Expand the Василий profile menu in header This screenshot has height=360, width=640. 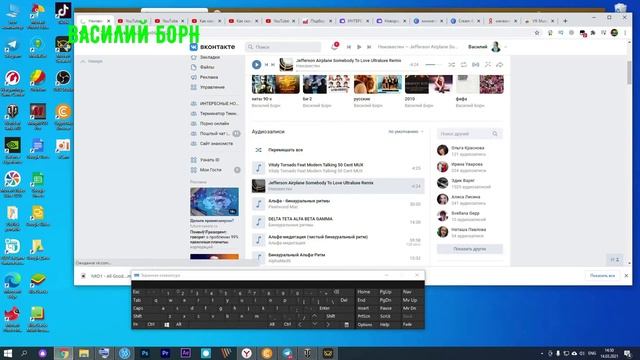pyautogui.click(x=487, y=47)
